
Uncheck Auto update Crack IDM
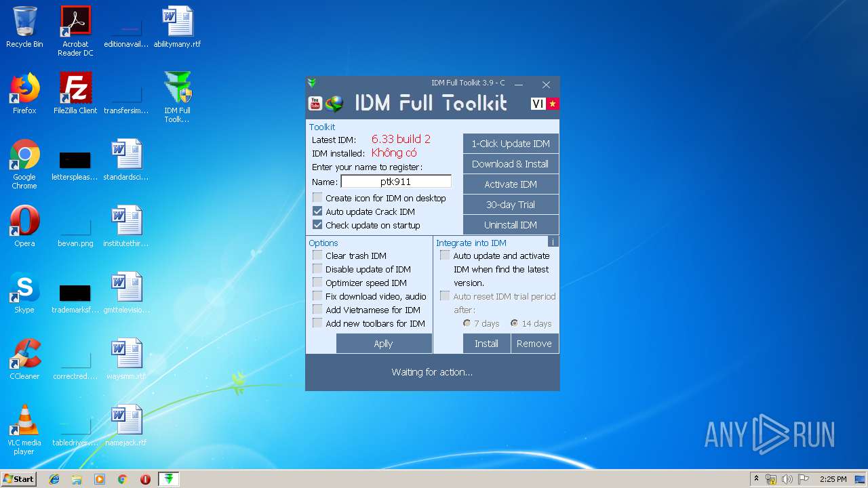pyautogui.click(x=317, y=211)
